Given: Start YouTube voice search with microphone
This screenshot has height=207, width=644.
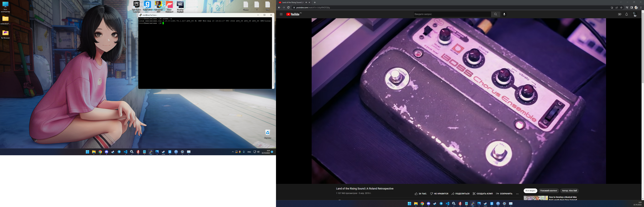Looking at the screenshot, I should point(504,14).
